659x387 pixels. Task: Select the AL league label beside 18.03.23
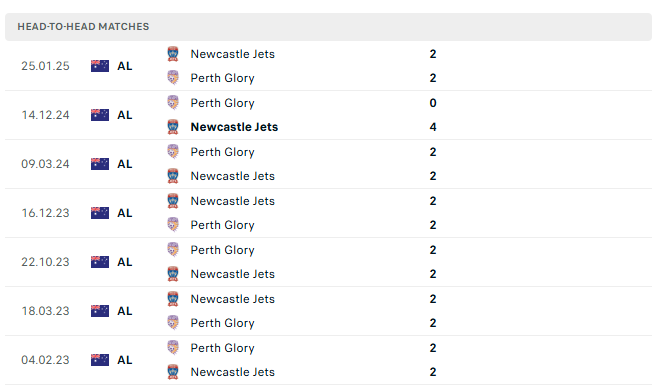[124, 311]
